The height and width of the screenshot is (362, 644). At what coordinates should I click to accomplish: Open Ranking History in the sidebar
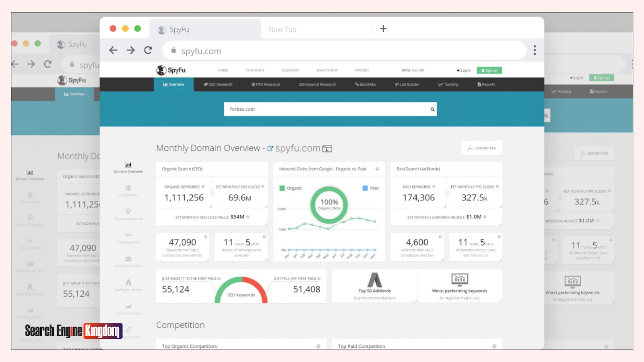(x=128, y=309)
